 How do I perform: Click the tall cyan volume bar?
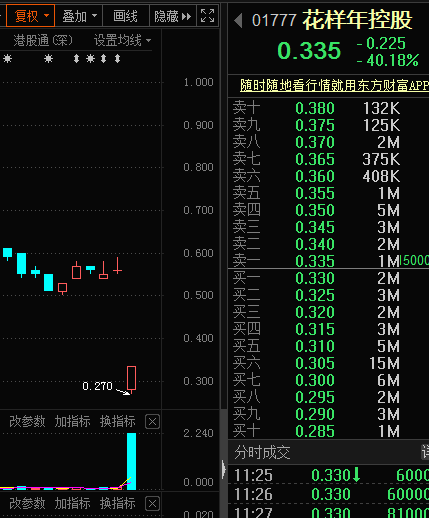(131, 461)
